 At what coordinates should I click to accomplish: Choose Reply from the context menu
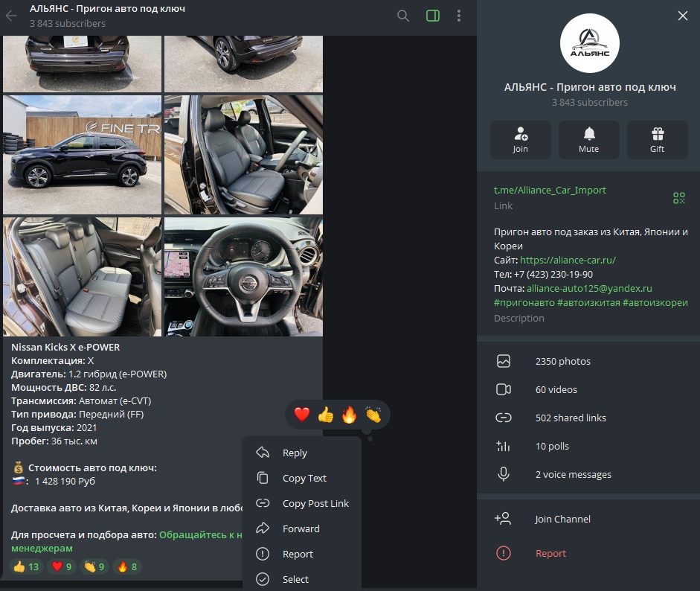pyautogui.click(x=302, y=453)
